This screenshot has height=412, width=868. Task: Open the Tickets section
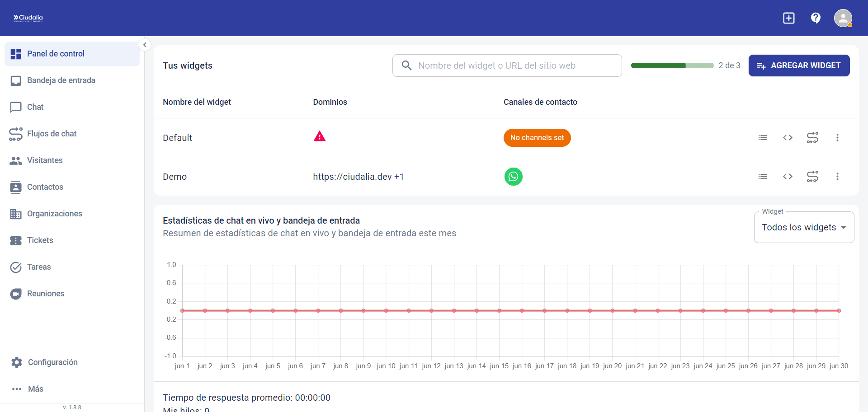pyautogui.click(x=40, y=240)
